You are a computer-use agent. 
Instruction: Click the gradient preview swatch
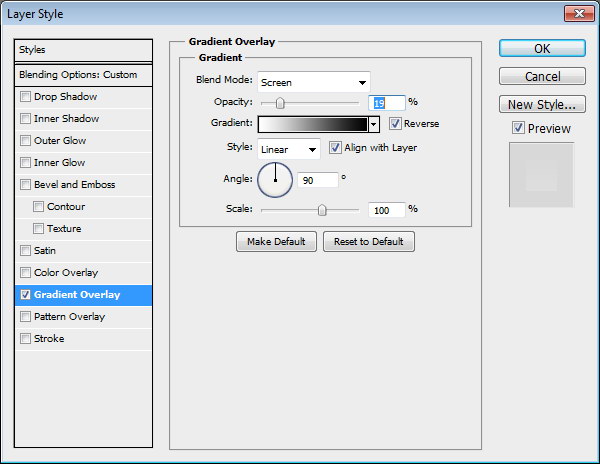click(x=312, y=125)
